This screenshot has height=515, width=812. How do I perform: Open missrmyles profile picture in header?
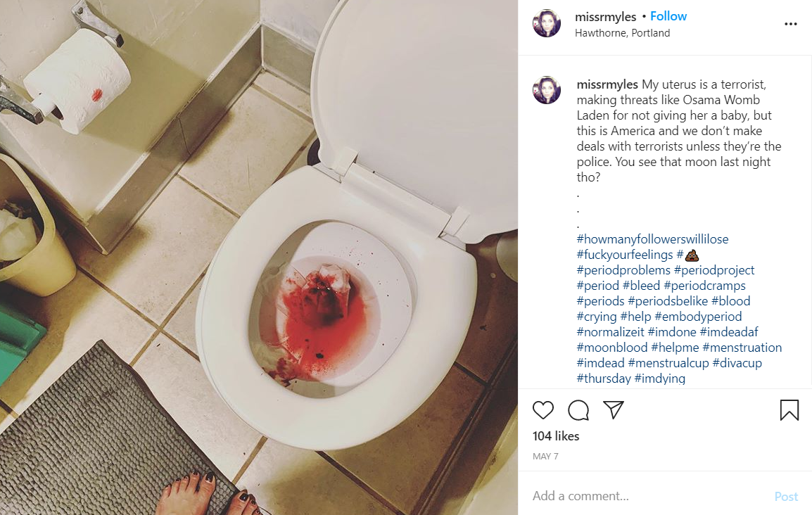pyautogui.click(x=547, y=23)
